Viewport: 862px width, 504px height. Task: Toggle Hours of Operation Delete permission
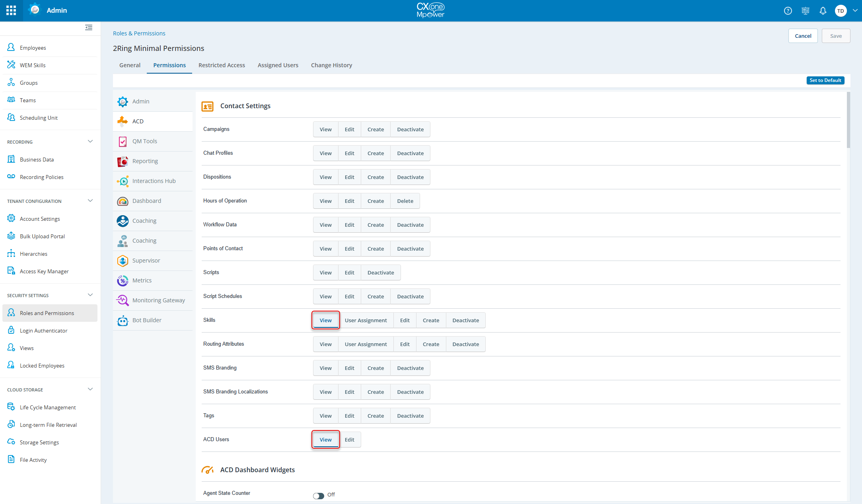click(405, 201)
